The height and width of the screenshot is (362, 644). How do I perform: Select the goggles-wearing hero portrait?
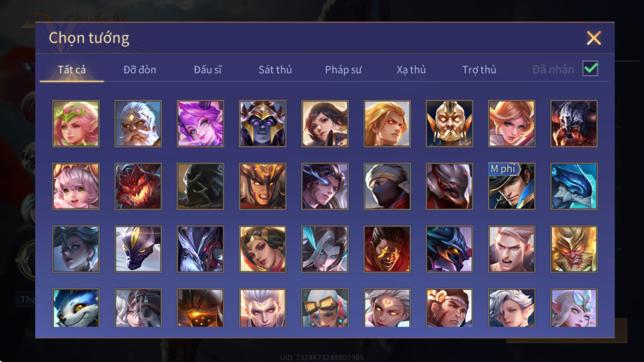[325, 308]
